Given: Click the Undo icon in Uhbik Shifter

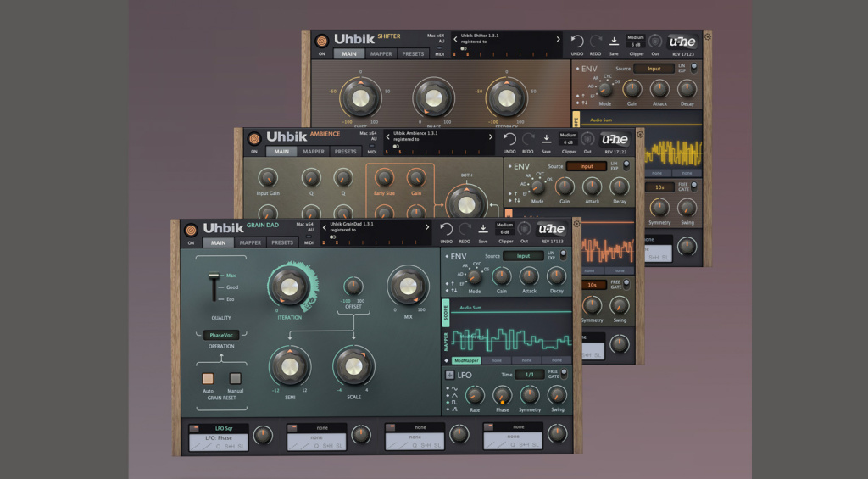Looking at the screenshot, I should (x=577, y=40).
